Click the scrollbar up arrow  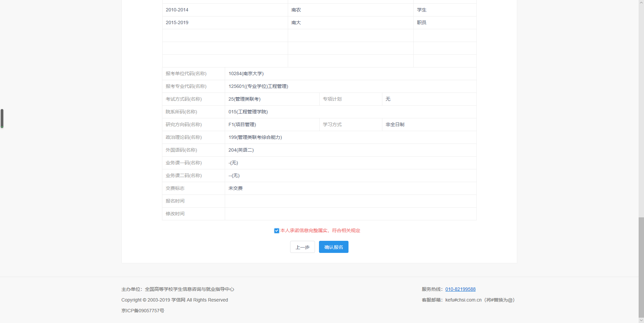(641, 2)
